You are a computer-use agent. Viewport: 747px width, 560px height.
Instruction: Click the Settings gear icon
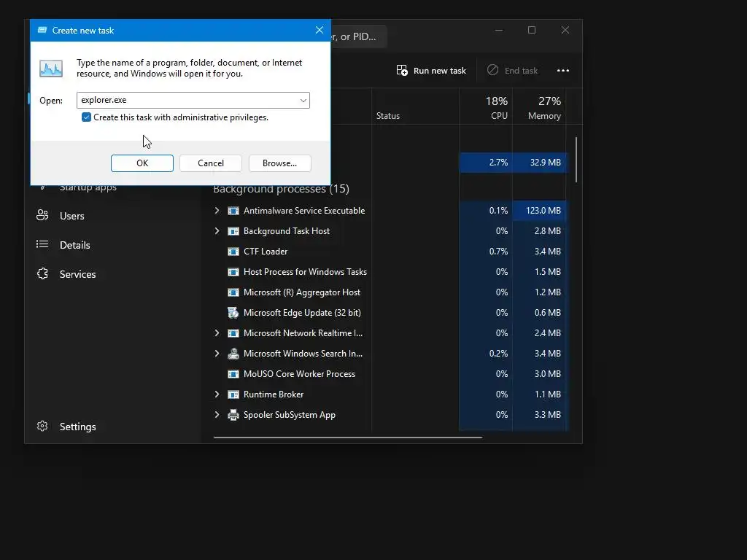click(x=42, y=426)
